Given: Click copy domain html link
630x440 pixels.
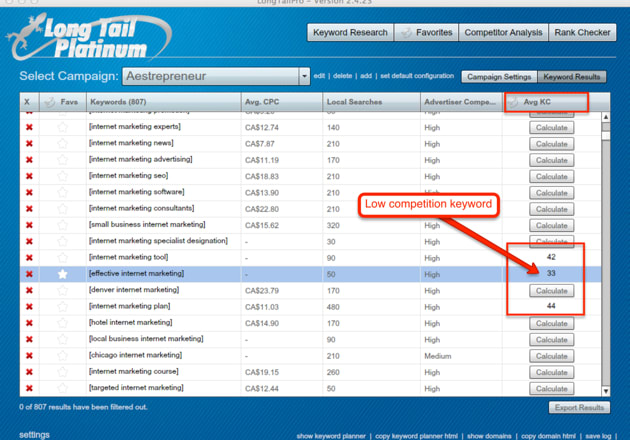Looking at the screenshot, I should pyautogui.click(x=548, y=436).
